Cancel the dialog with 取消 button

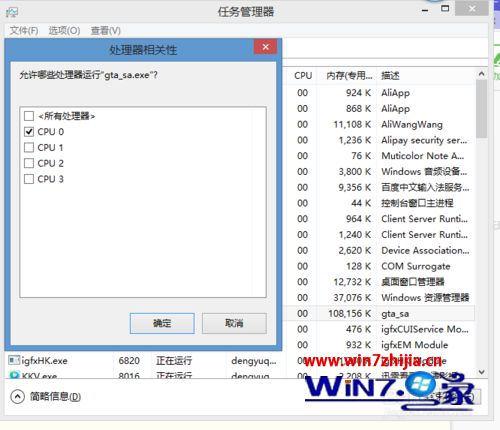234,323
